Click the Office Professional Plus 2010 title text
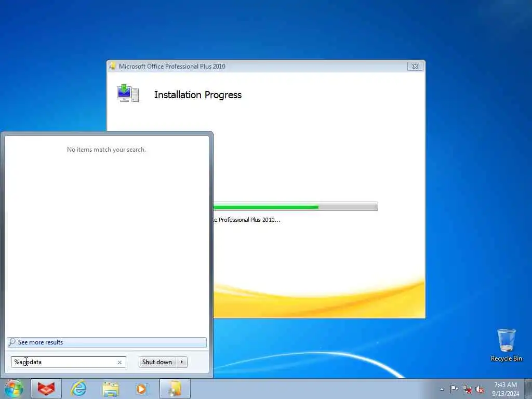The height and width of the screenshot is (399, 532). click(x=172, y=66)
